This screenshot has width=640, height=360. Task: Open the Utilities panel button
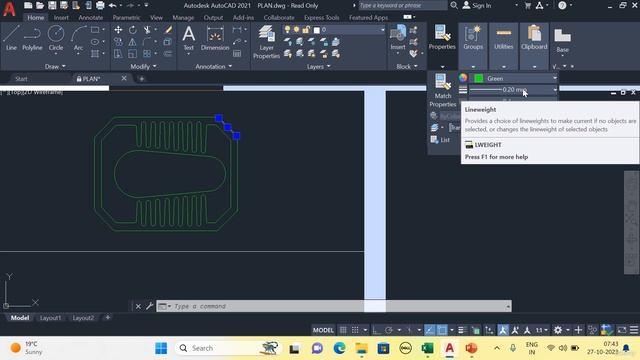503,46
